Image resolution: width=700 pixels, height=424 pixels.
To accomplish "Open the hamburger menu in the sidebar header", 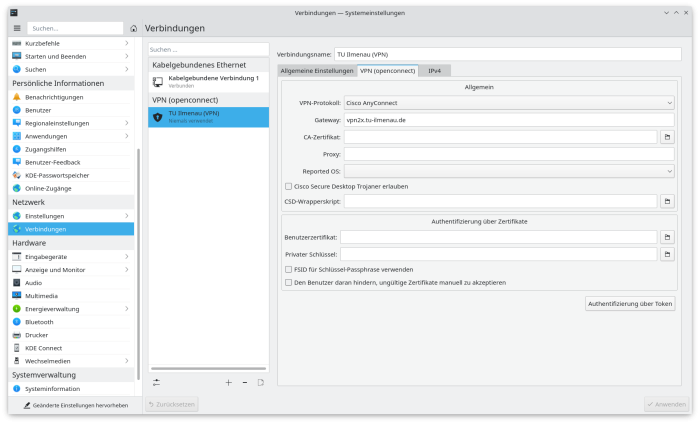I will pyautogui.click(x=17, y=29).
